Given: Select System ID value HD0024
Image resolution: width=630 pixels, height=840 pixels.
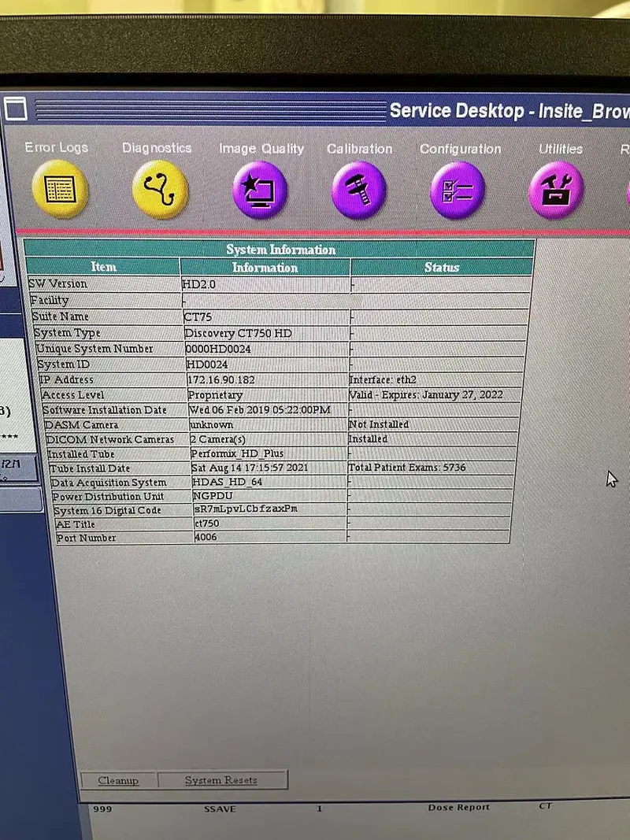Looking at the screenshot, I should [x=207, y=364].
